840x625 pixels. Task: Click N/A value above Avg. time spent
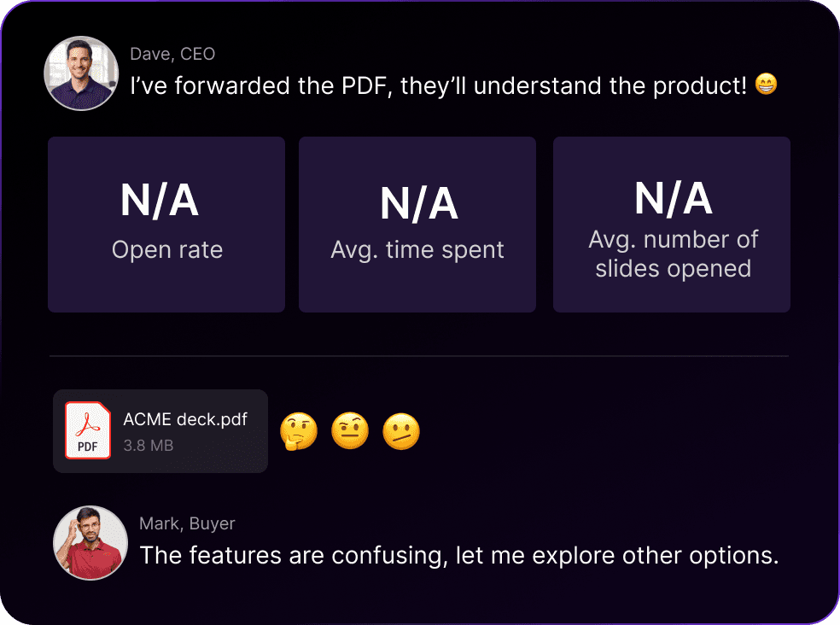pyautogui.click(x=419, y=204)
